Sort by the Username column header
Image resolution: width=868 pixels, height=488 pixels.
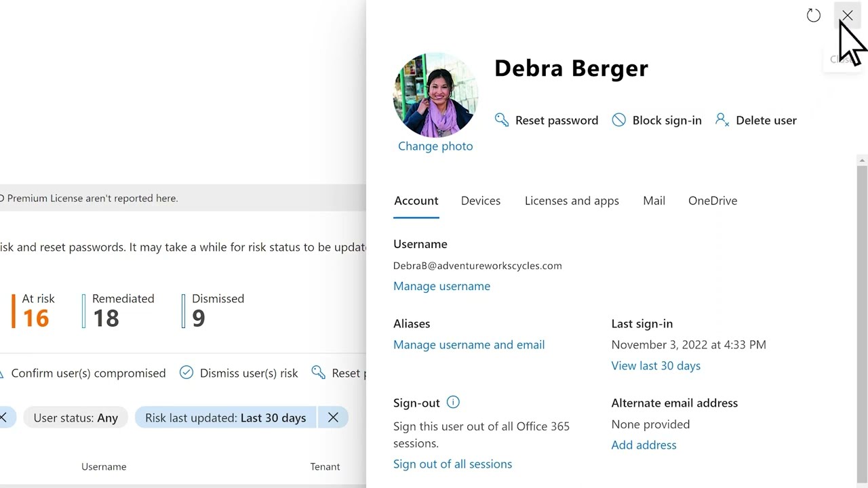tap(104, 466)
